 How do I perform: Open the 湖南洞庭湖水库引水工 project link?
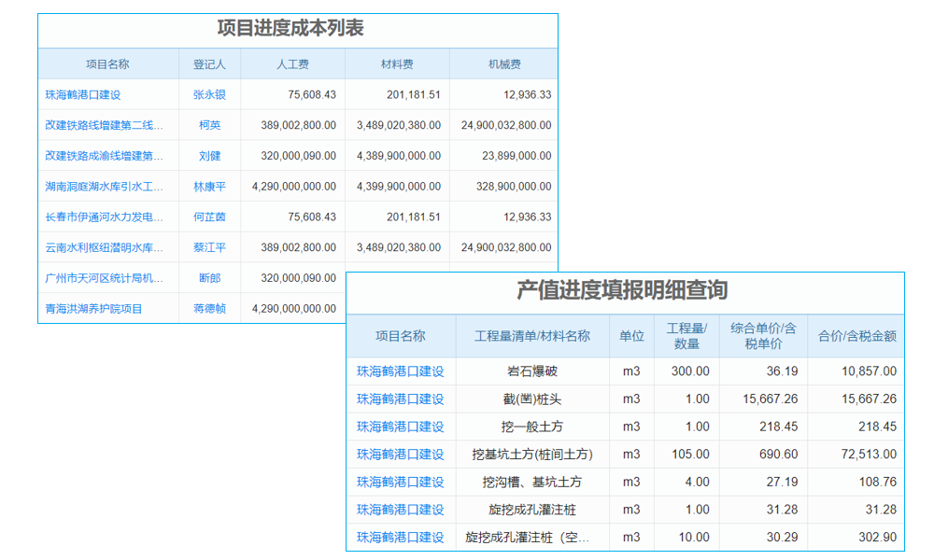[106, 187]
